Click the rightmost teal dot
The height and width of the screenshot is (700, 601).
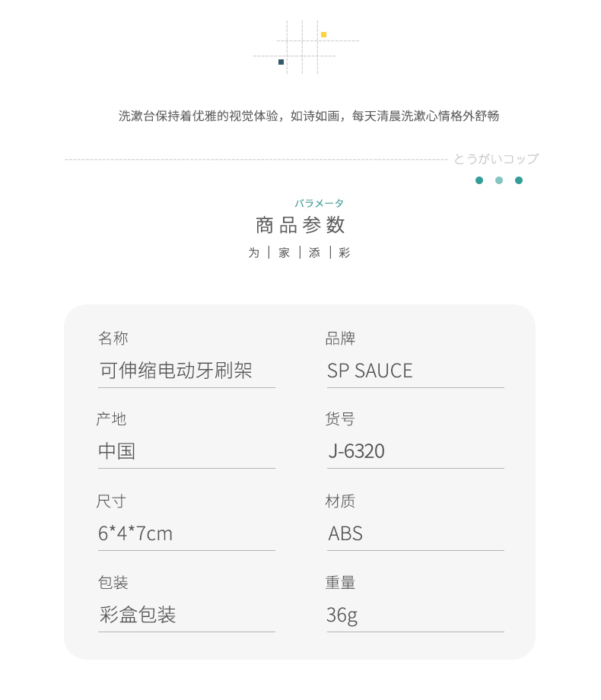(519, 180)
